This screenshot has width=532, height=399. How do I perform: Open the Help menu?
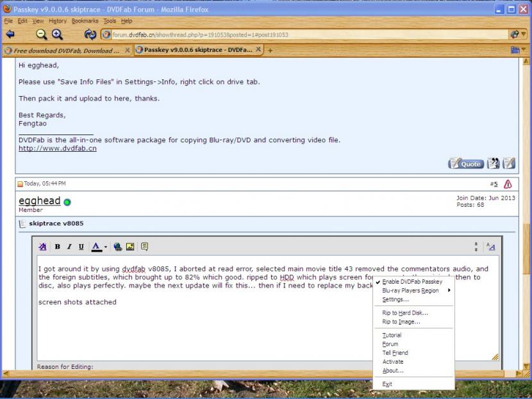pos(126,21)
